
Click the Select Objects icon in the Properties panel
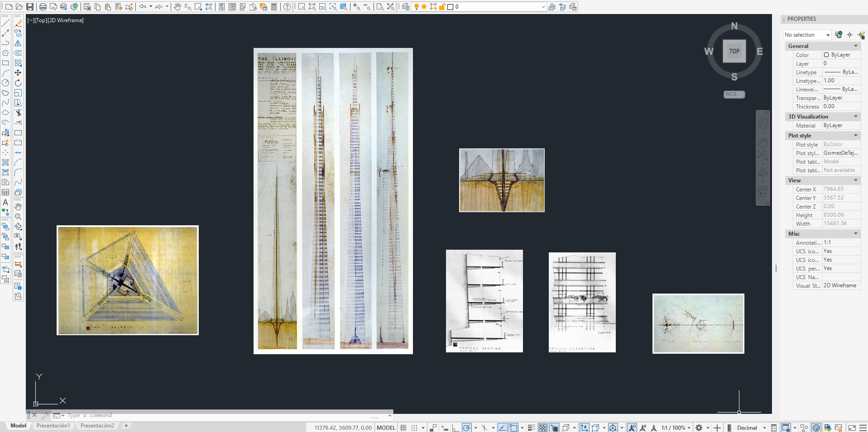[x=850, y=35]
